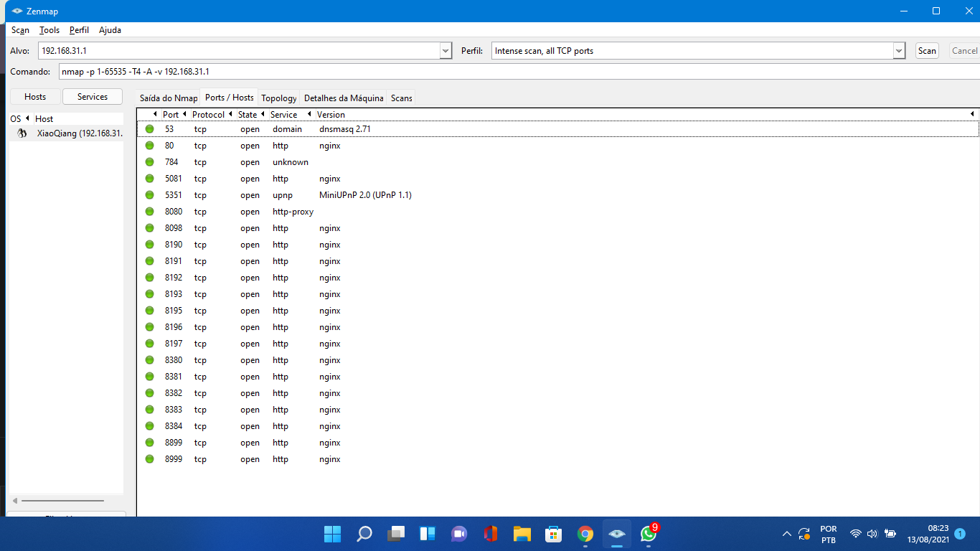
Task: Click into the Comando command field
Action: tap(519, 72)
